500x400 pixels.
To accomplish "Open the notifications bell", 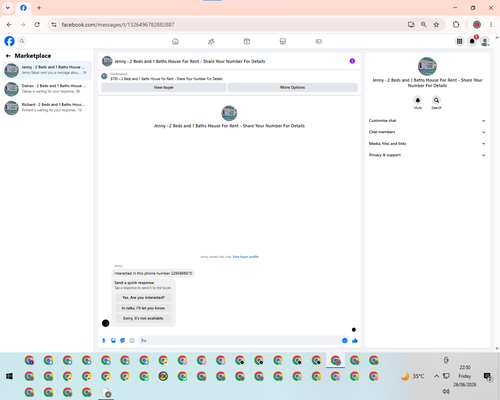I will tap(472, 41).
